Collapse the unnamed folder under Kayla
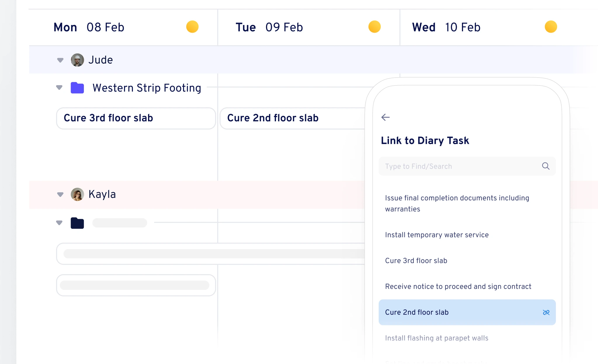Viewport: 598px width, 364px height. [59, 223]
